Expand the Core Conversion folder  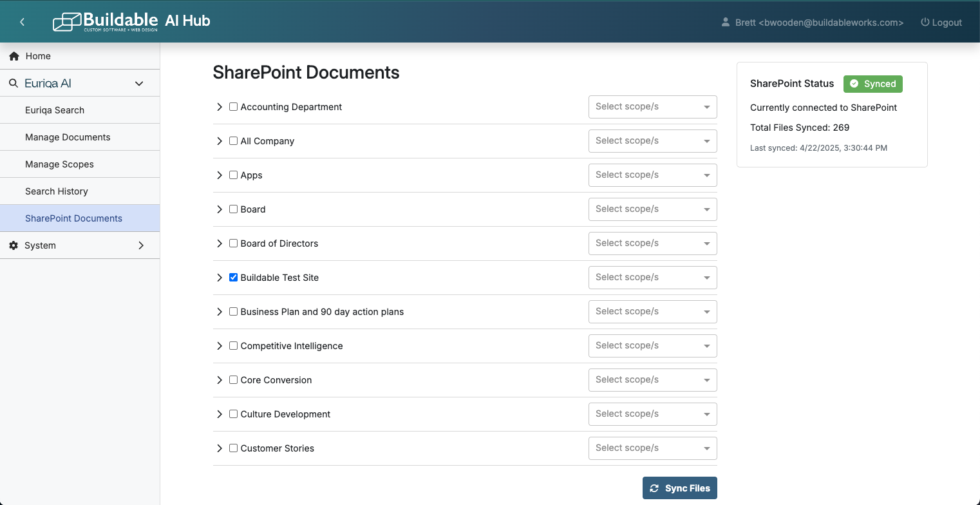tap(220, 380)
